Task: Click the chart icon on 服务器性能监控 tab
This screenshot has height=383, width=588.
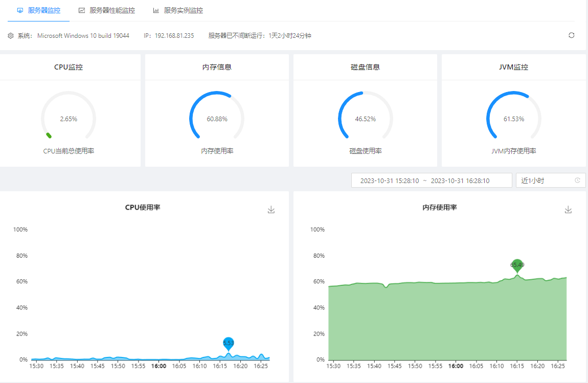Action: [x=82, y=10]
